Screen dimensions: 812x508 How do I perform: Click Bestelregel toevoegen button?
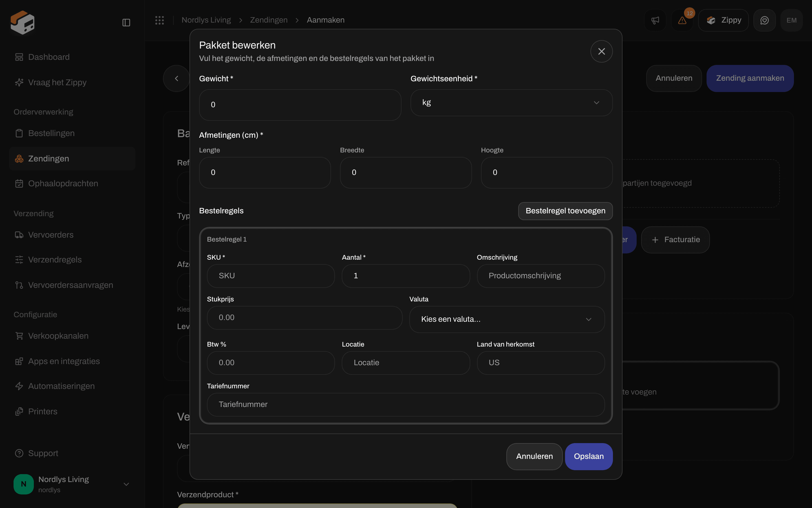(565, 211)
